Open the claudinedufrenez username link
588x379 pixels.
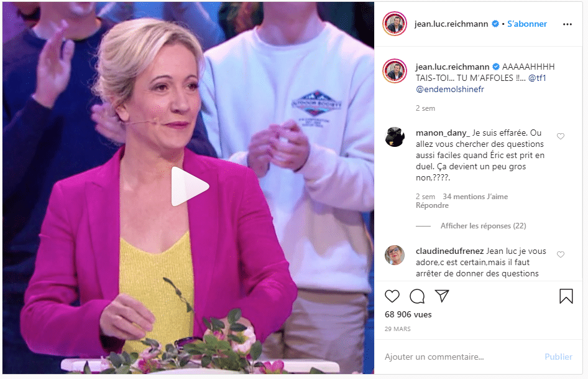click(x=449, y=251)
